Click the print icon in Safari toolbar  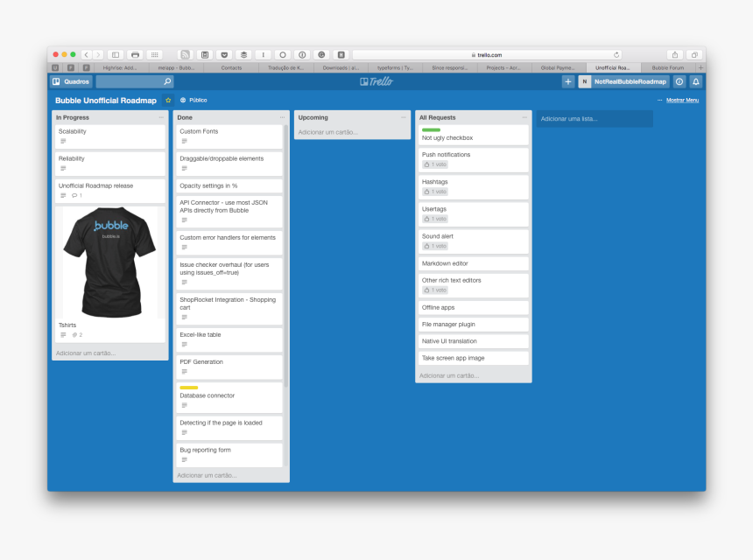click(x=135, y=55)
